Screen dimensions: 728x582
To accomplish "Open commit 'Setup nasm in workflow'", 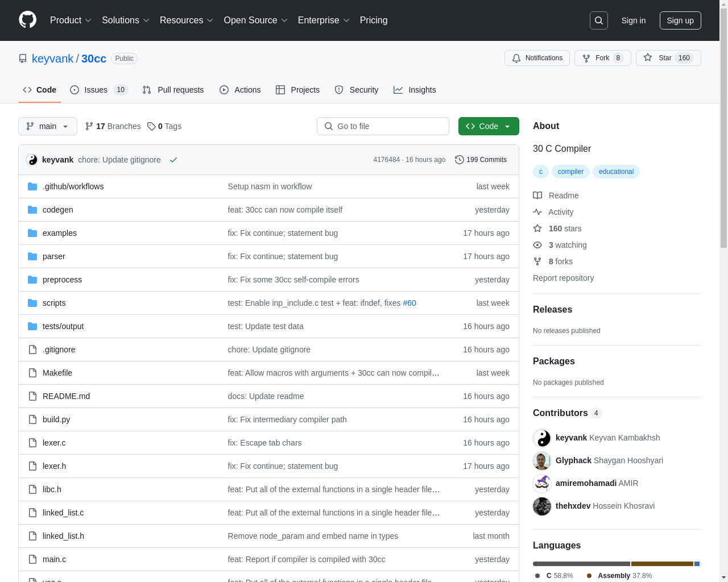I will coord(270,186).
